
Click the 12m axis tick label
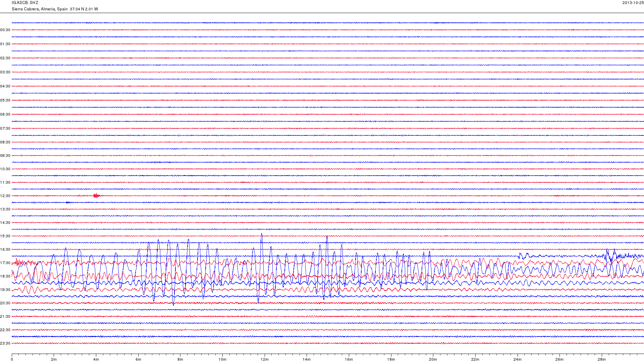(x=265, y=360)
